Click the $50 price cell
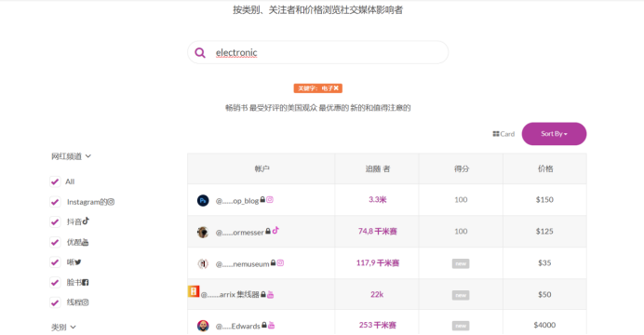644x335 pixels. [544, 294]
